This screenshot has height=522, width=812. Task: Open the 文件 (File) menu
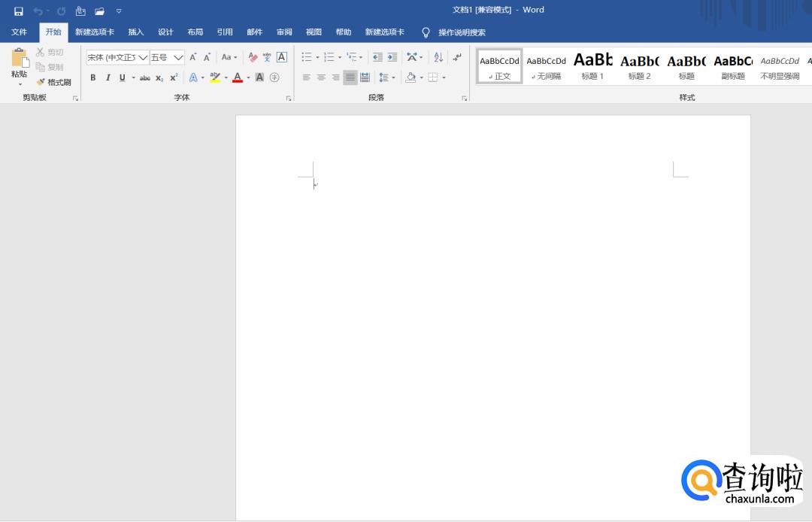coord(20,32)
